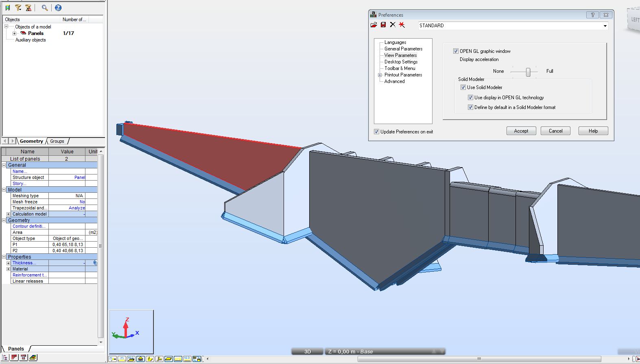The height and width of the screenshot is (364, 640).
Task: Collapse Objects of a model tree node
Action: (7, 27)
